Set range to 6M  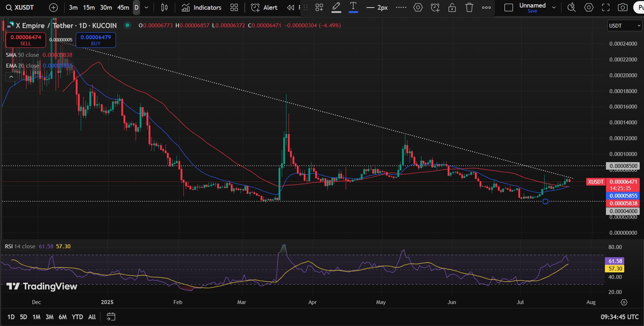pos(63,317)
